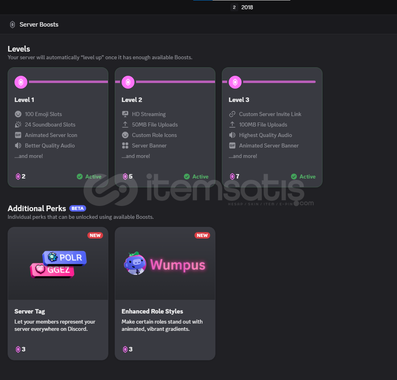Click the HD Streaming monitor icon
This screenshot has width=397, height=380.
(125, 114)
